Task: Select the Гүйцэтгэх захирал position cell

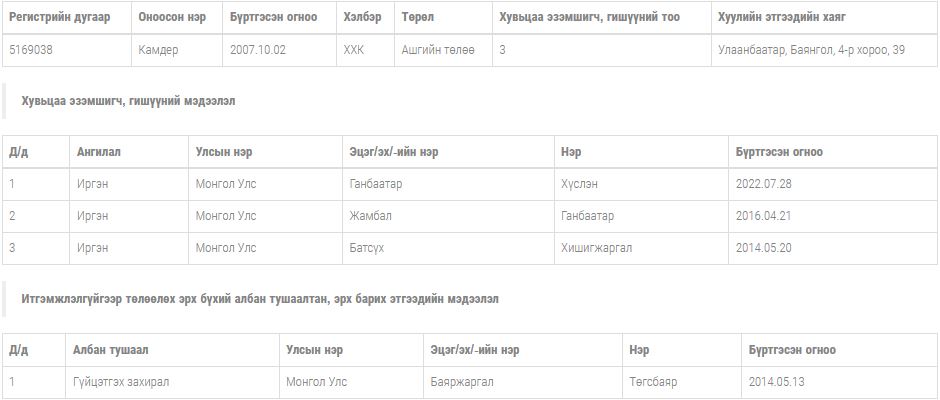Action: point(123,382)
